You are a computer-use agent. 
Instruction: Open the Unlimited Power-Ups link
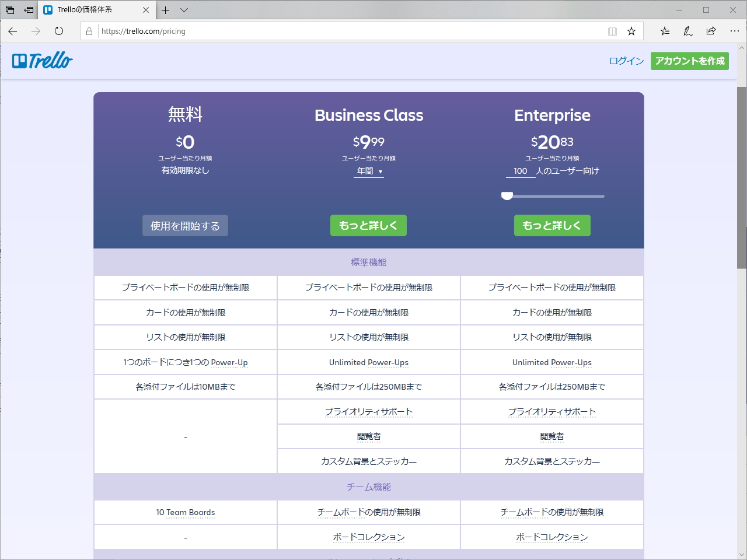[x=368, y=362]
